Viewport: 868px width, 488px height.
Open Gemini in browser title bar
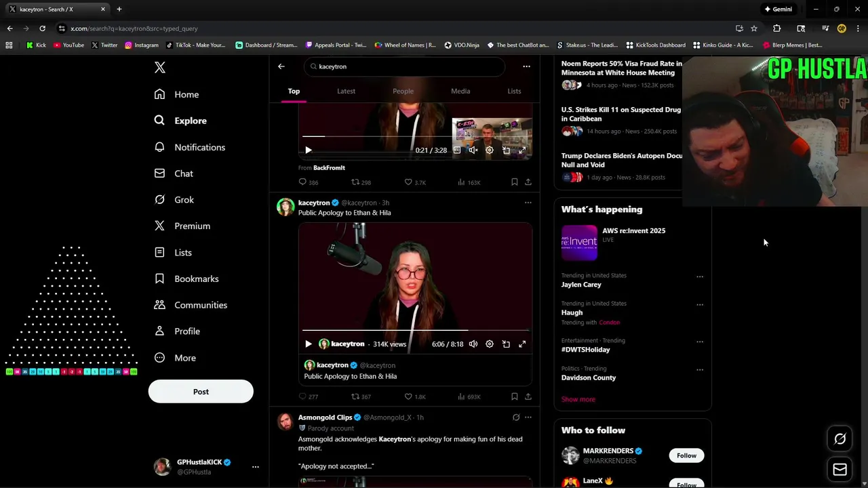click(778, 9)
